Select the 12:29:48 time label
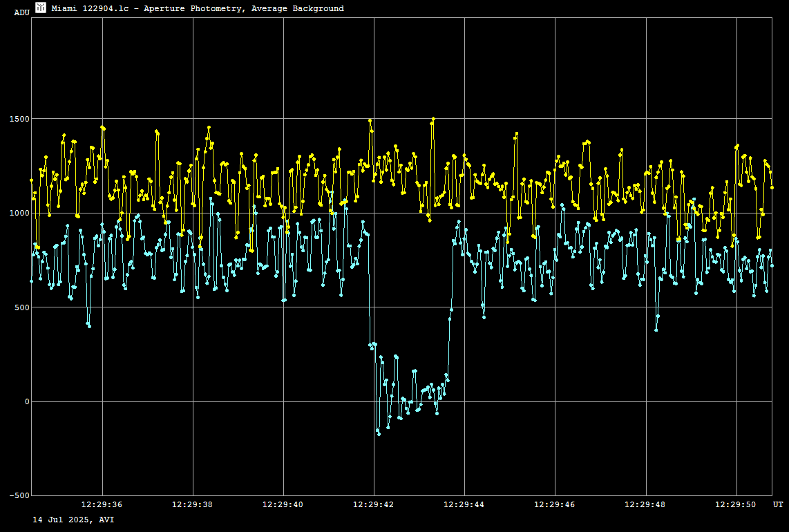This screenshot has width=789, height=532. click(645, 505)
